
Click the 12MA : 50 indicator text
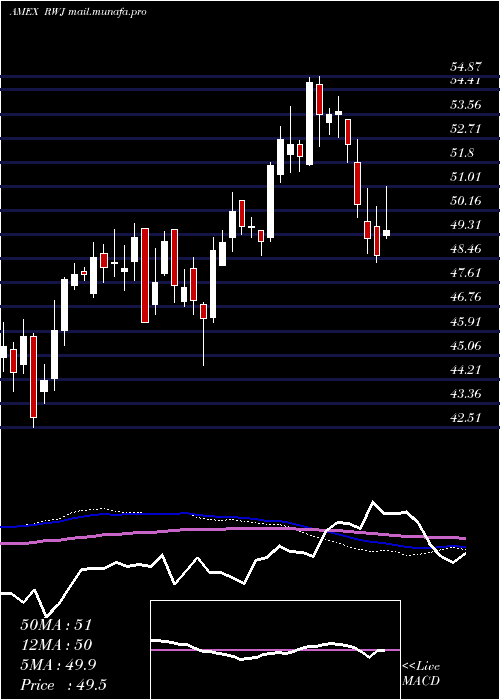pyautogui.click(x=56, y=645)
